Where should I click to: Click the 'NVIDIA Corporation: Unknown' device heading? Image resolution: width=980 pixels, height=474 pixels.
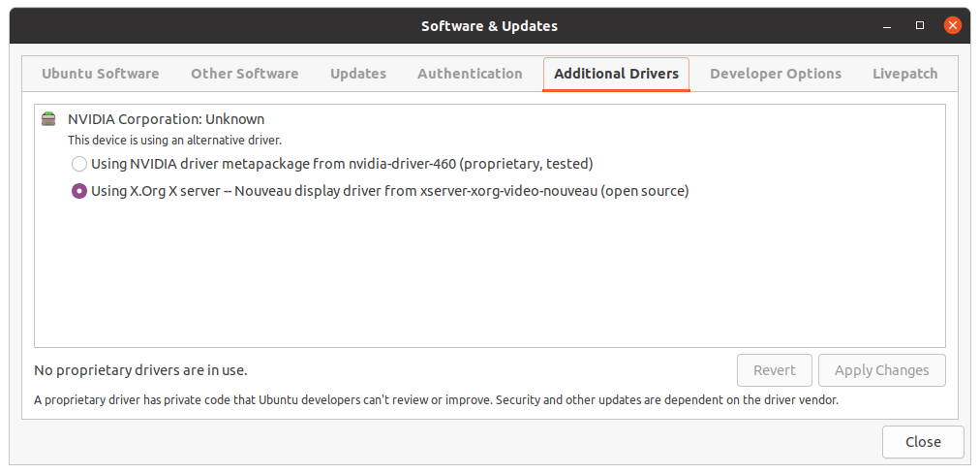click(x=167, y=119)
